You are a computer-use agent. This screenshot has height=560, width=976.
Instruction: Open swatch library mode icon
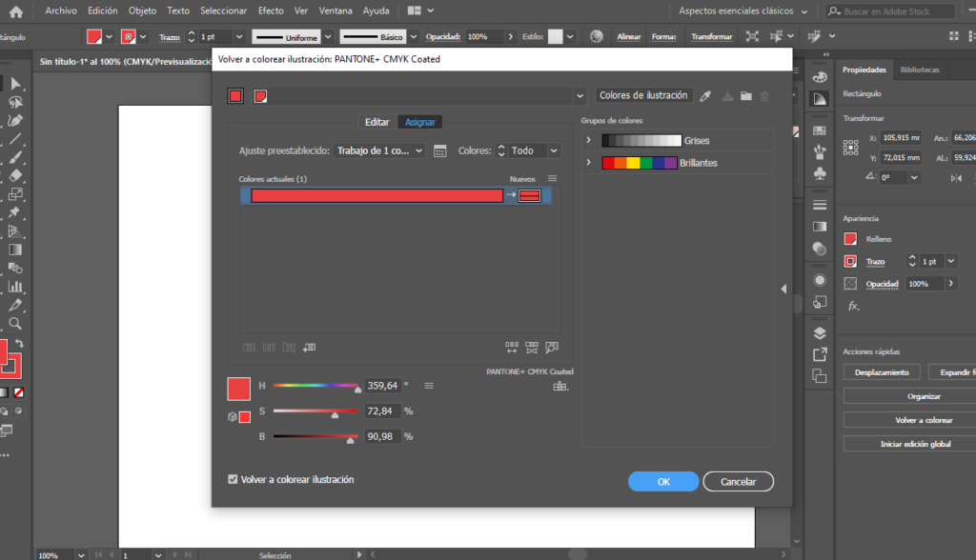[x=560, y=387]
